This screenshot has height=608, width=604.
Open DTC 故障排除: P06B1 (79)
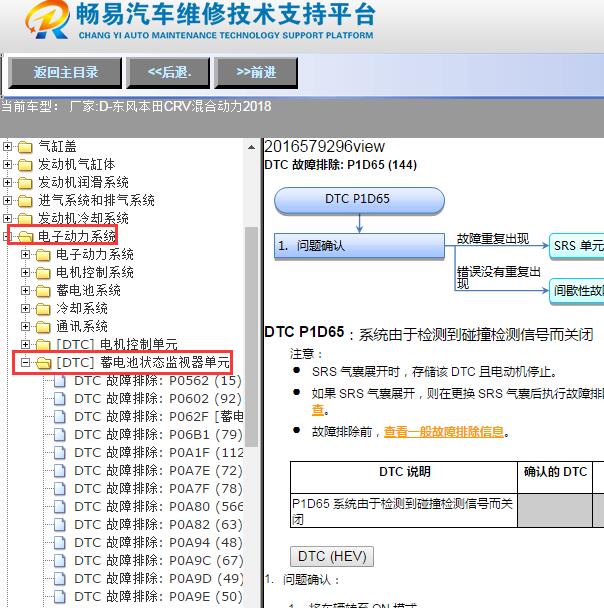(158, 435)
